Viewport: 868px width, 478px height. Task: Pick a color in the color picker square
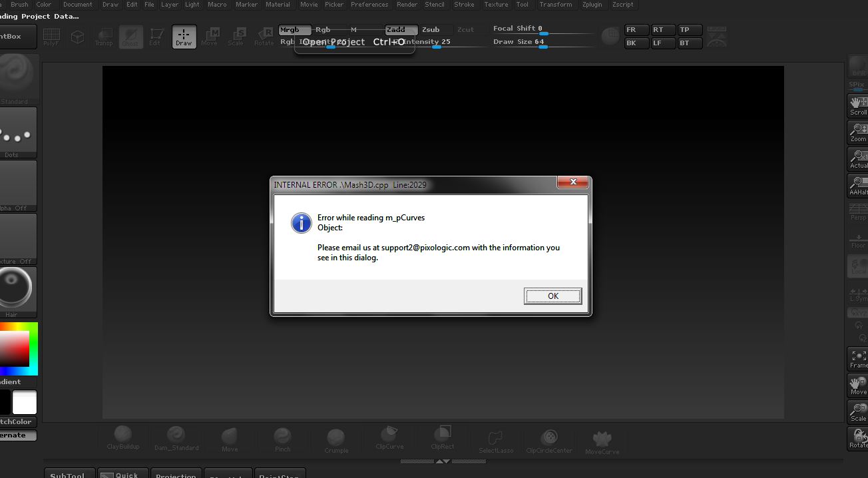(x=15, y=349)
